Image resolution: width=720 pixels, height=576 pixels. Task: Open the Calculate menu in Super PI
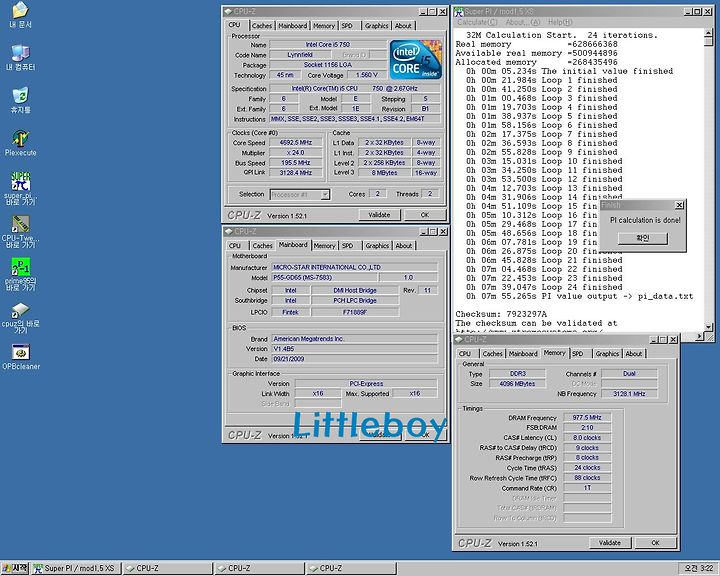click(477, 22)
